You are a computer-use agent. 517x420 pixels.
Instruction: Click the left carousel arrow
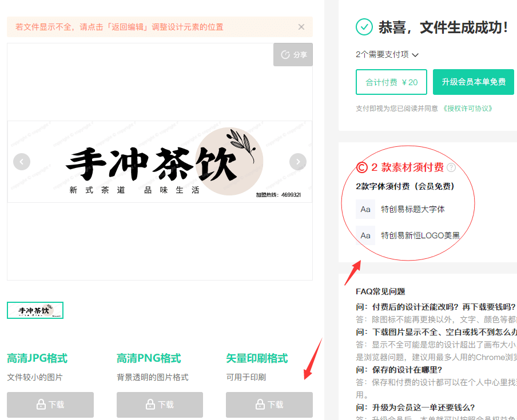click(x=22, y=162)
